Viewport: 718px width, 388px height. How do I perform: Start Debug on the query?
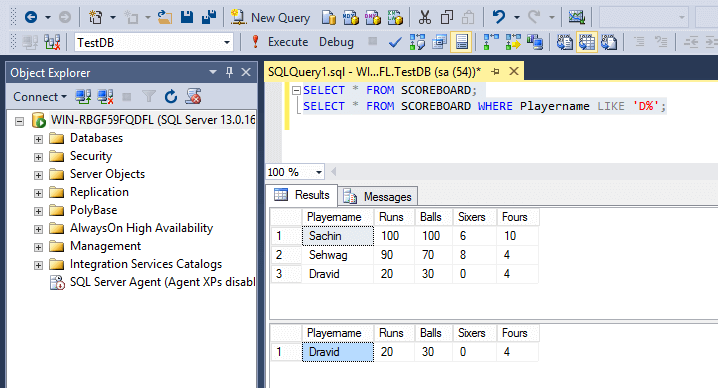[336, 42]
